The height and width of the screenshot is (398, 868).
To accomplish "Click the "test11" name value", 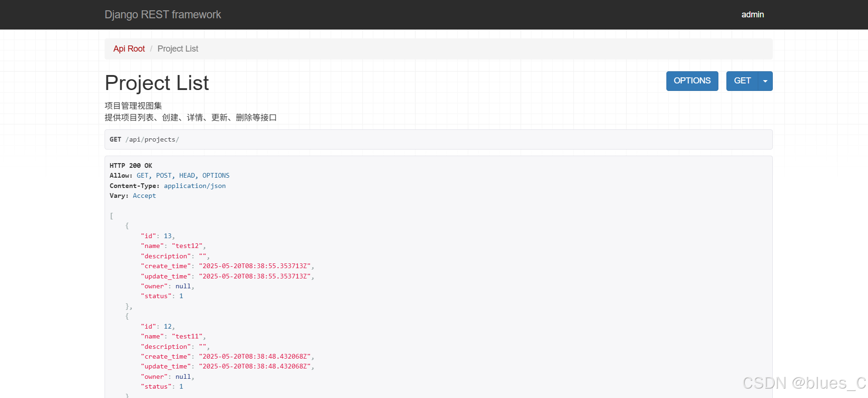I will 187,337.
